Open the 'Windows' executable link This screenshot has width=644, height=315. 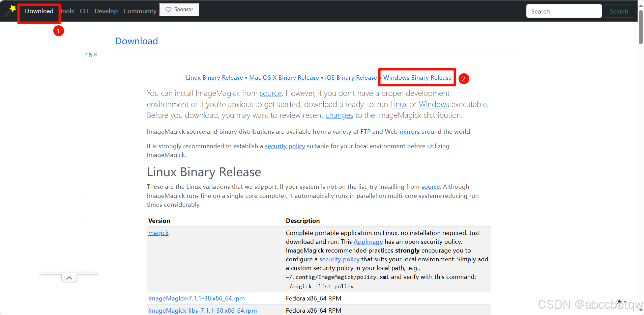click(x=434, y=104)
